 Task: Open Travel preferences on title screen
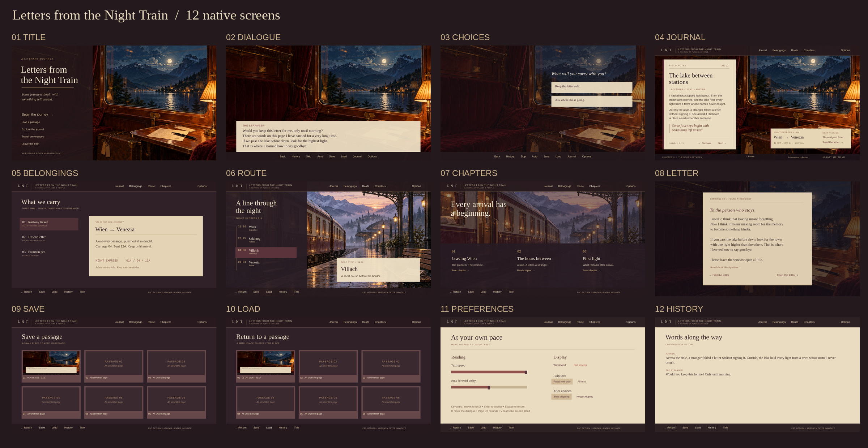click(x=33, y=137)
